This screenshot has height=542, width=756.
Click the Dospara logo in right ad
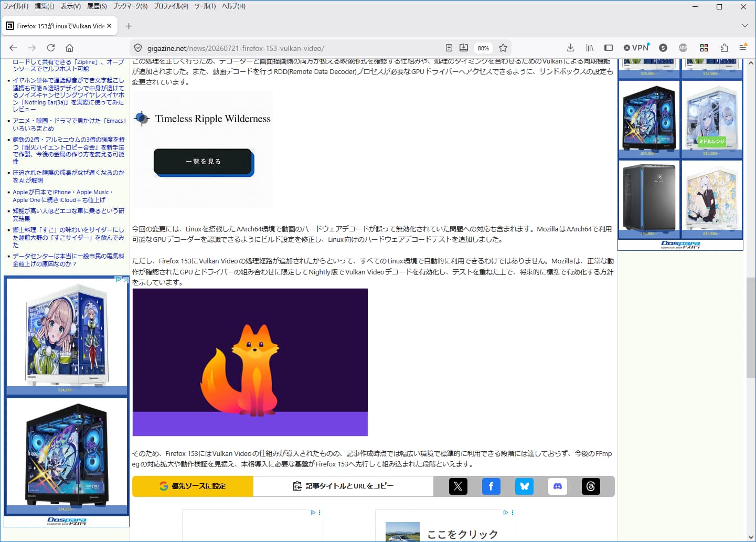click(x=680, y=245)
